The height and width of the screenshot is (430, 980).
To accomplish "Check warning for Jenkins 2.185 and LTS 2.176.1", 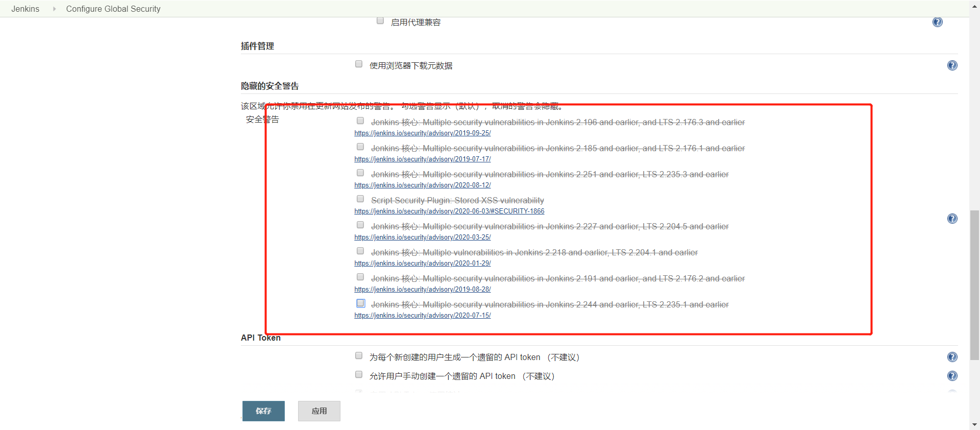I will tap(360, 147).
